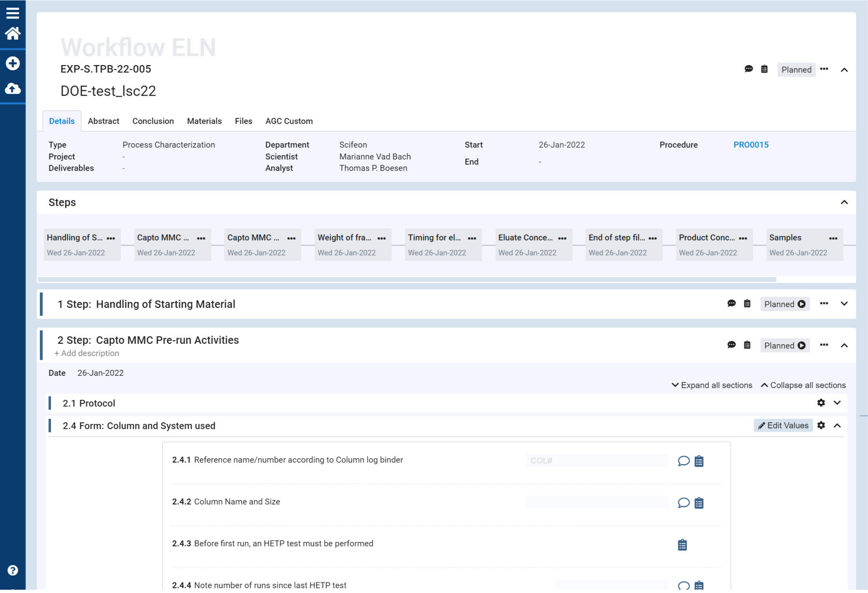Open comments for step 1 Handling of Starting Material

731,304
